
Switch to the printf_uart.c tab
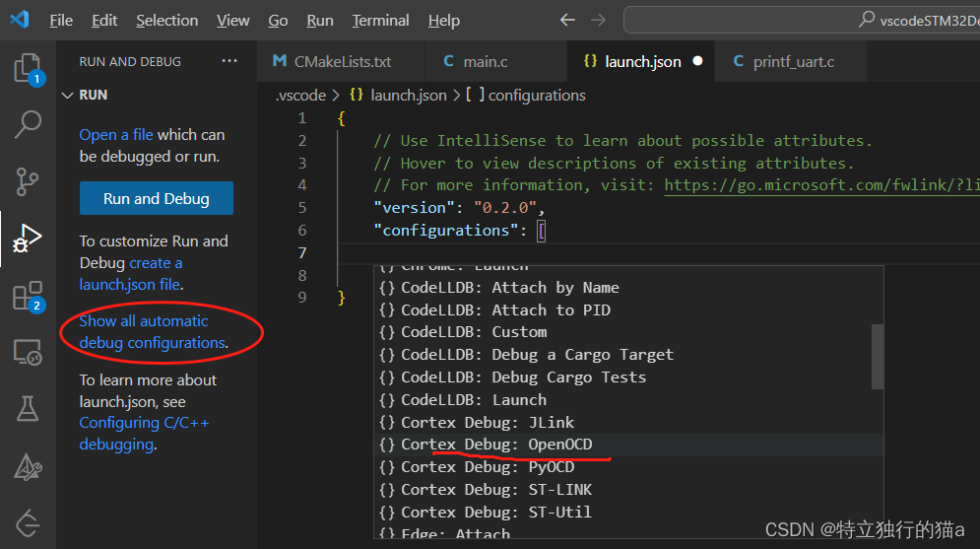tap(791, 61)
